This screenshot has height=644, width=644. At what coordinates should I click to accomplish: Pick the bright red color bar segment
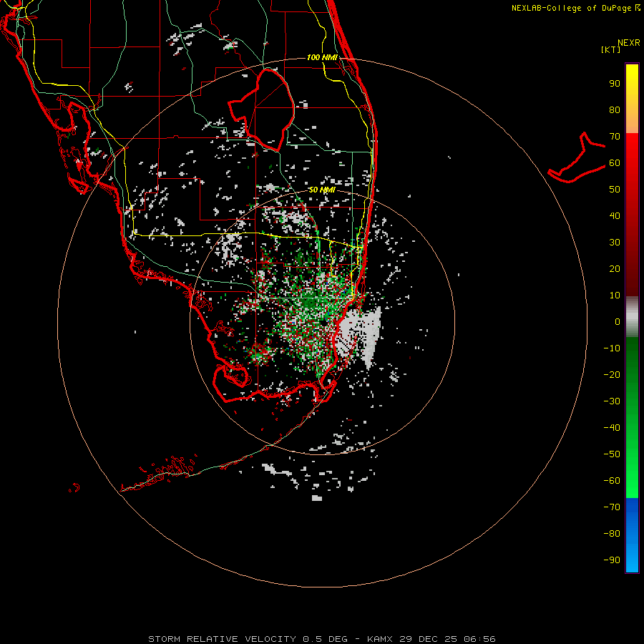[632, 152]
